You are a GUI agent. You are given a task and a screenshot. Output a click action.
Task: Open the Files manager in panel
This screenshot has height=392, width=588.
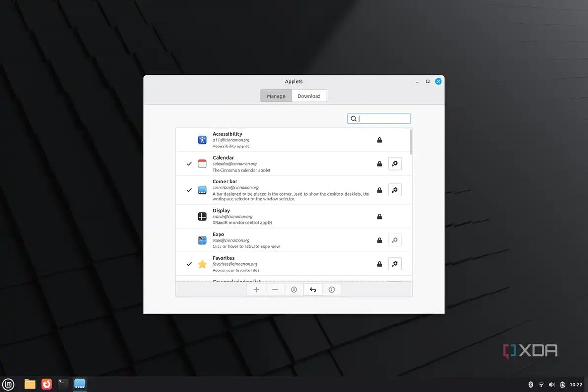click(x=30, y=384)
